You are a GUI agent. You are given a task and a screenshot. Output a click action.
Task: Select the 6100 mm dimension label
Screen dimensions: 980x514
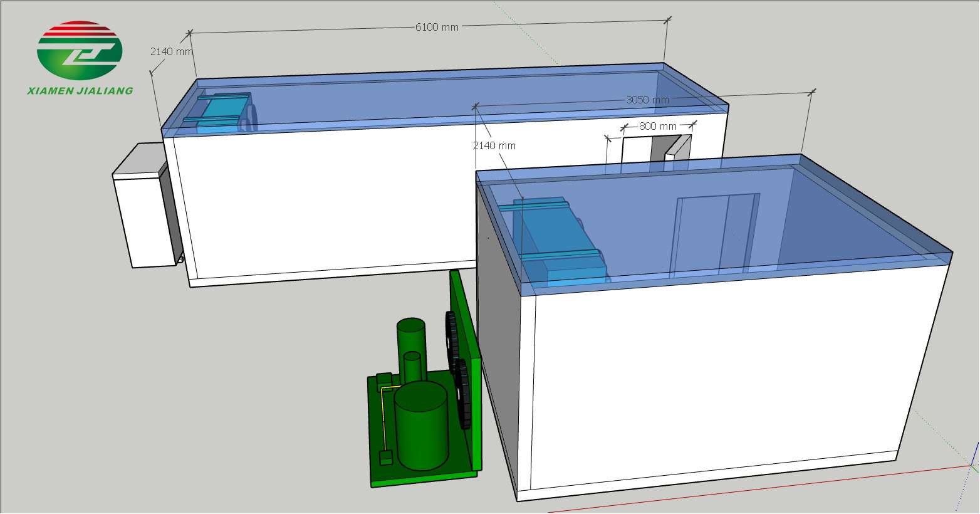(x=437, y=27)
